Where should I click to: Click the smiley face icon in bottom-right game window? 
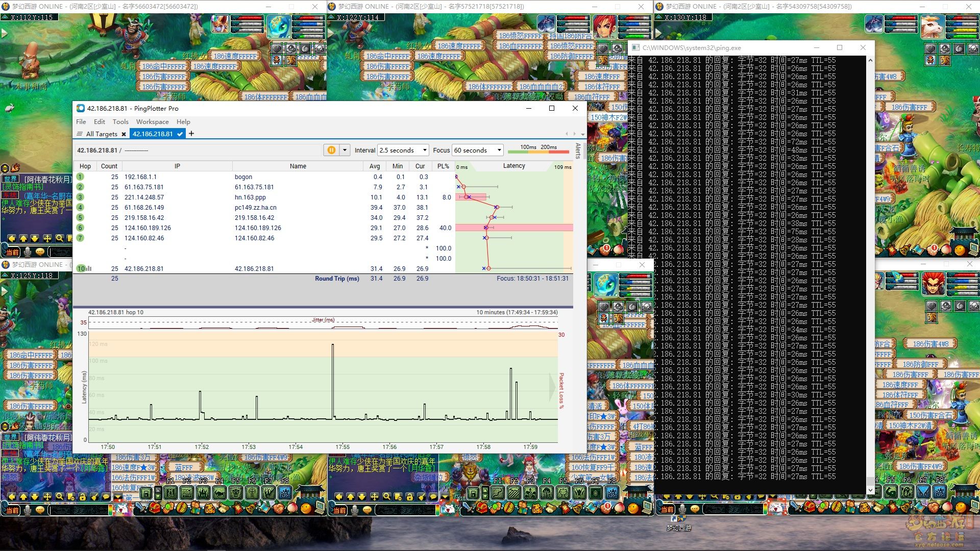click(961, 508)
